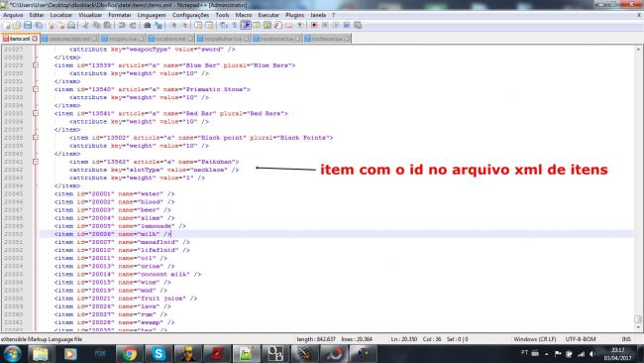The image size is (644, 363).
Task: Collapse the Black point item fold marker
Action: coord(36,138)
